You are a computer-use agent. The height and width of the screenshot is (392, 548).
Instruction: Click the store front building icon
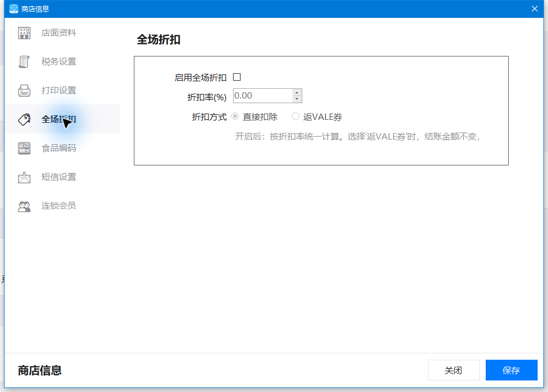(x=24, y=33)
